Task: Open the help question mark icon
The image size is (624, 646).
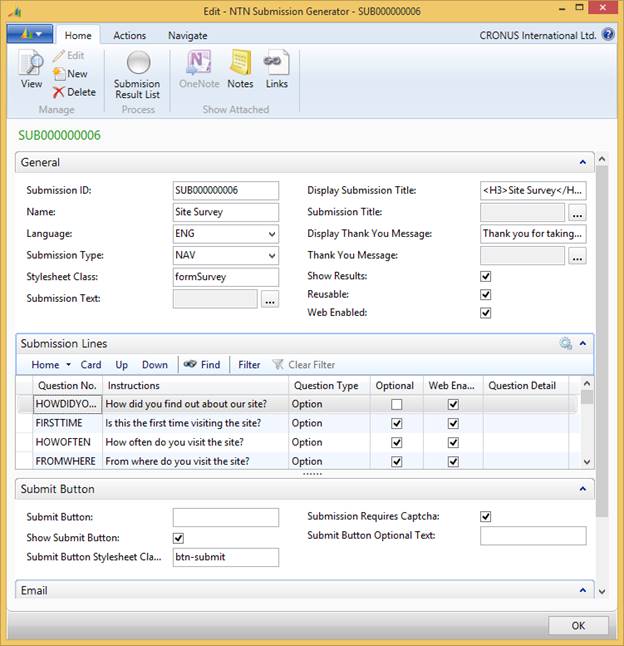Action: (608, 35)
